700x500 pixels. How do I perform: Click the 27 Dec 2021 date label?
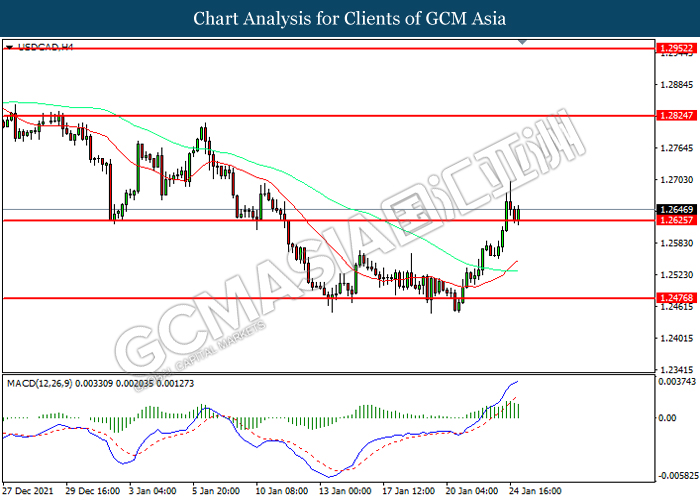tap(28, 491)
